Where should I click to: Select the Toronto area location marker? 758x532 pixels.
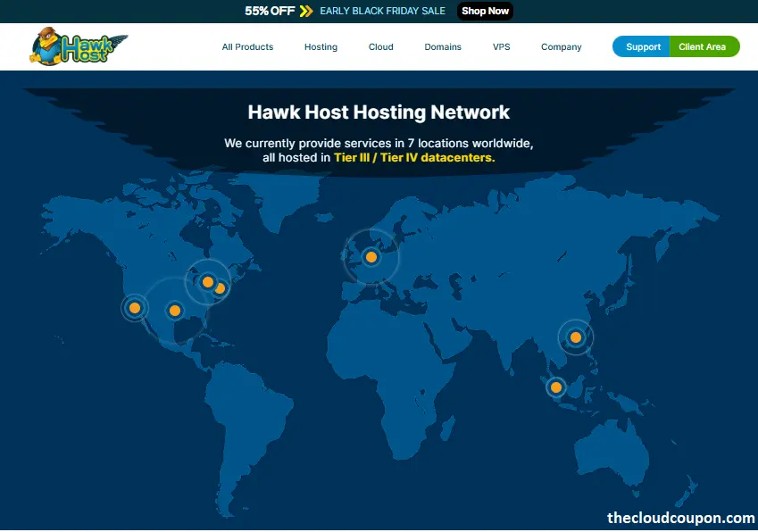click(x=207, y=280)
